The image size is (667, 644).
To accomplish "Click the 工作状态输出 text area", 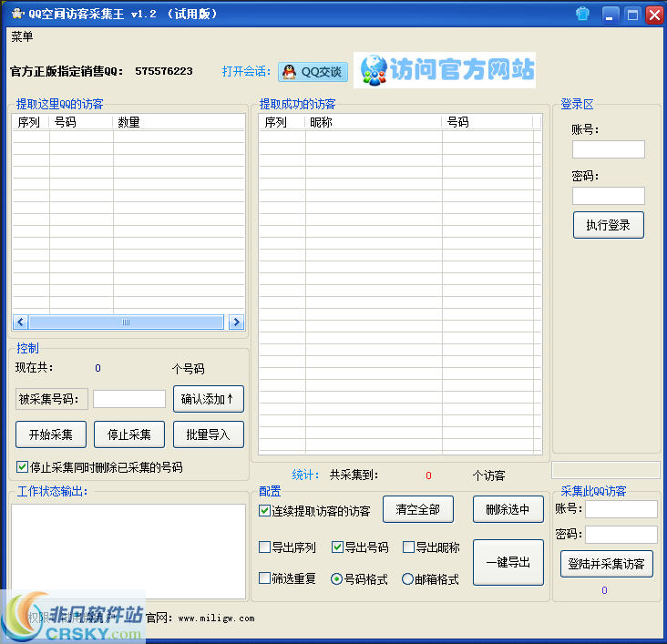I will tap(128, 552).
